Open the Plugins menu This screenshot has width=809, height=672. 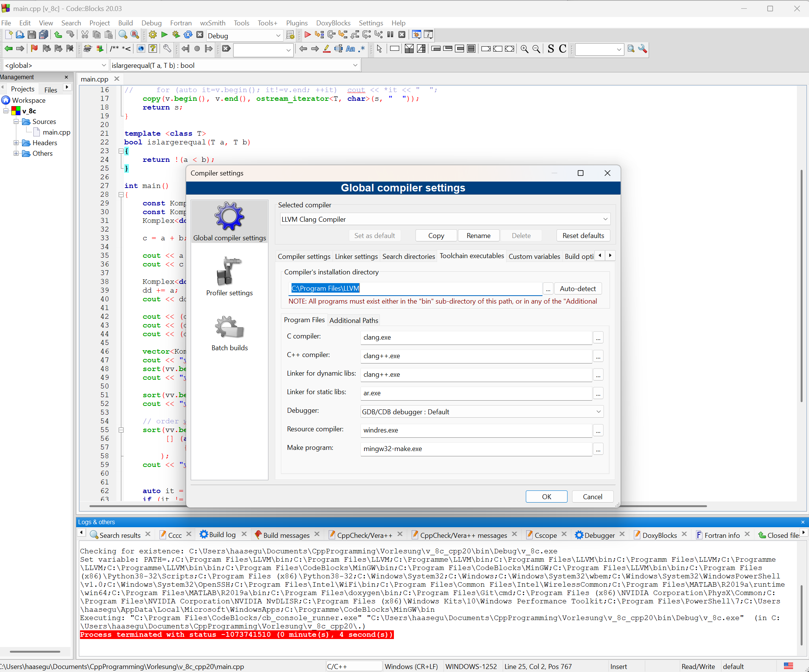coord(296,23)
